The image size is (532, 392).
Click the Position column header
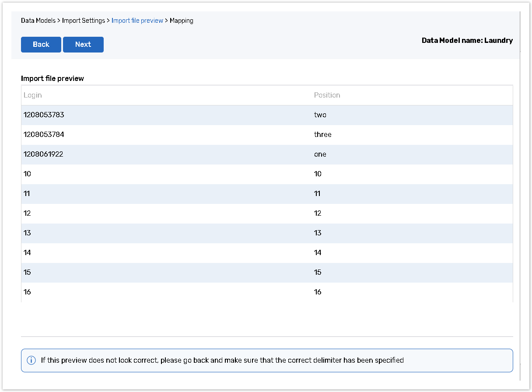327,95
